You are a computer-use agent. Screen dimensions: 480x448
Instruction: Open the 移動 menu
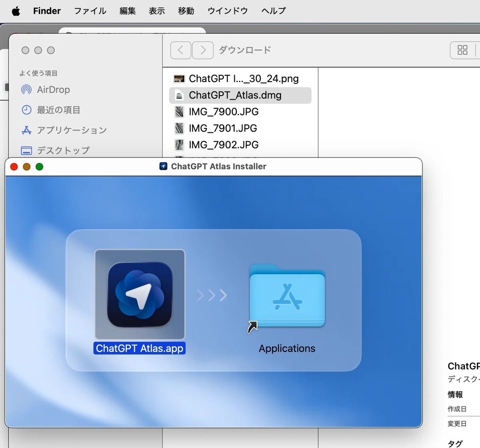coord(186,11)
